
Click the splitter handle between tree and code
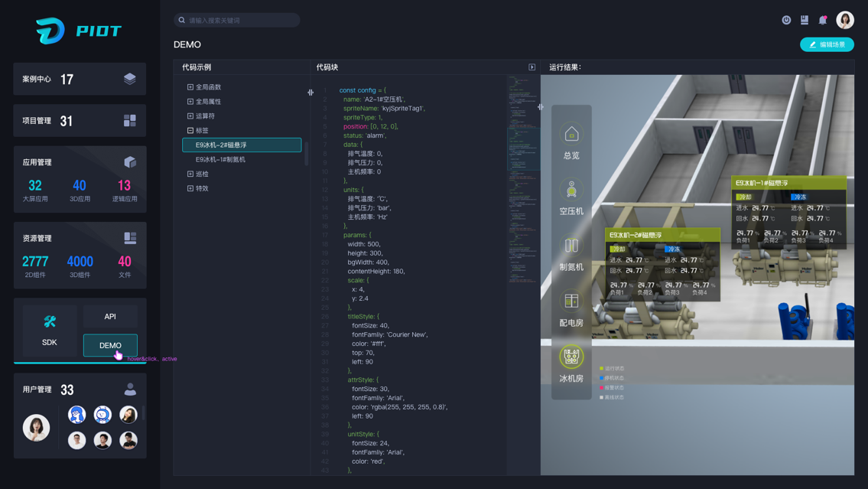[x=310, y=93]
